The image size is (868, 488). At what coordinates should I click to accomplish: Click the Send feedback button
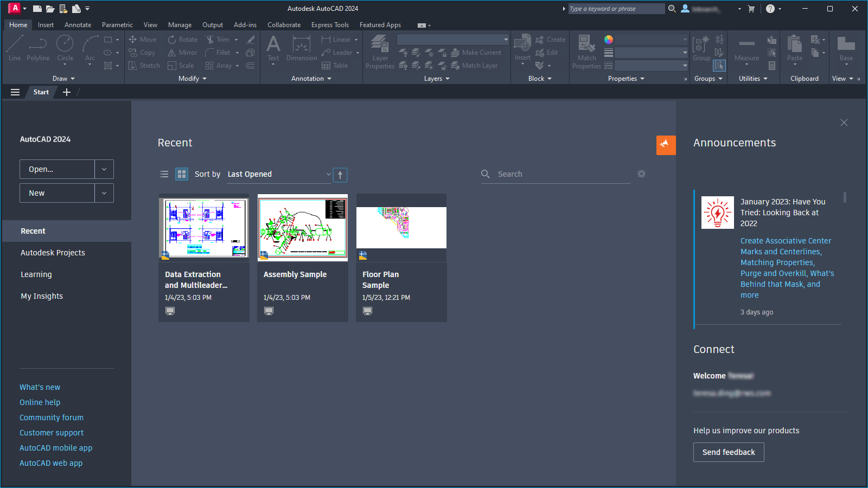click(729, 452)
